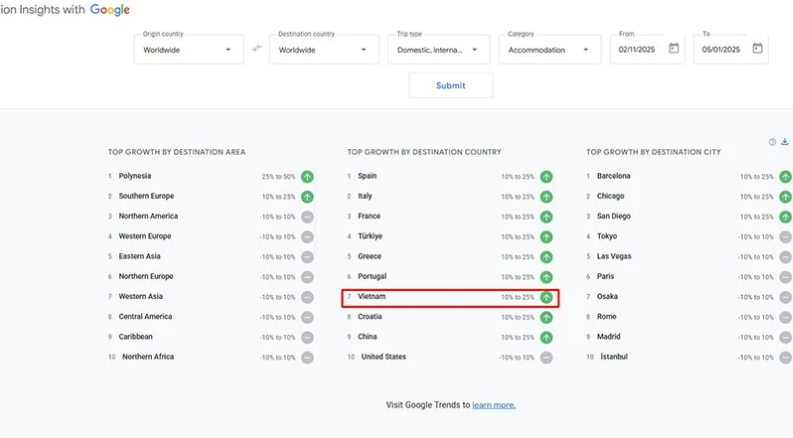
Task: Click the help question mark icon
Action: tap(772, 142)
